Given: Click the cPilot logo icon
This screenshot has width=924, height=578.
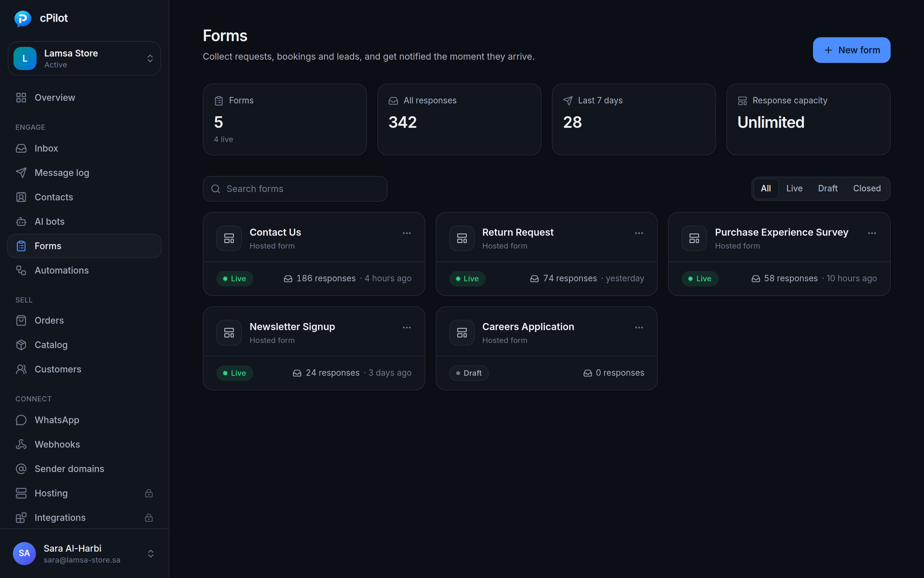Looking at the screenshot, I should 23,18.
